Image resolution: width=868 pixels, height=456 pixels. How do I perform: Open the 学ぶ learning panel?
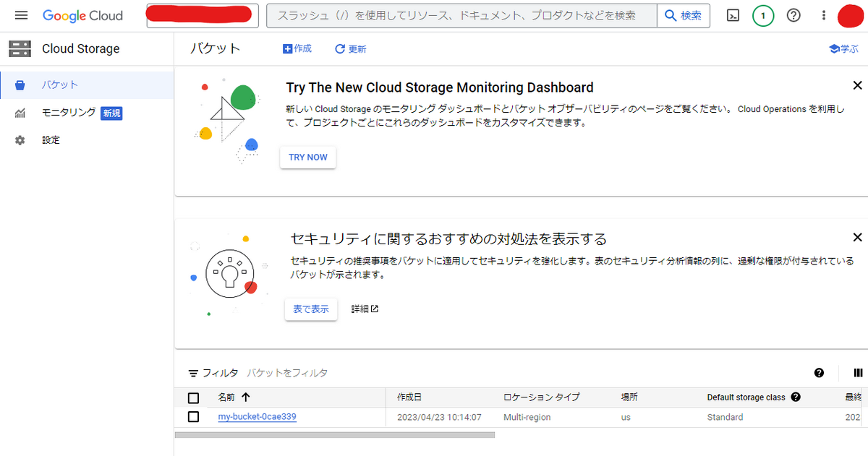click(x=843, y=49)
